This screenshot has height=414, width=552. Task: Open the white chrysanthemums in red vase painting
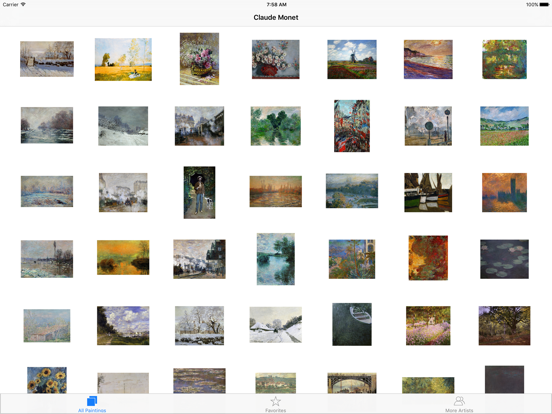click(276, 59)
